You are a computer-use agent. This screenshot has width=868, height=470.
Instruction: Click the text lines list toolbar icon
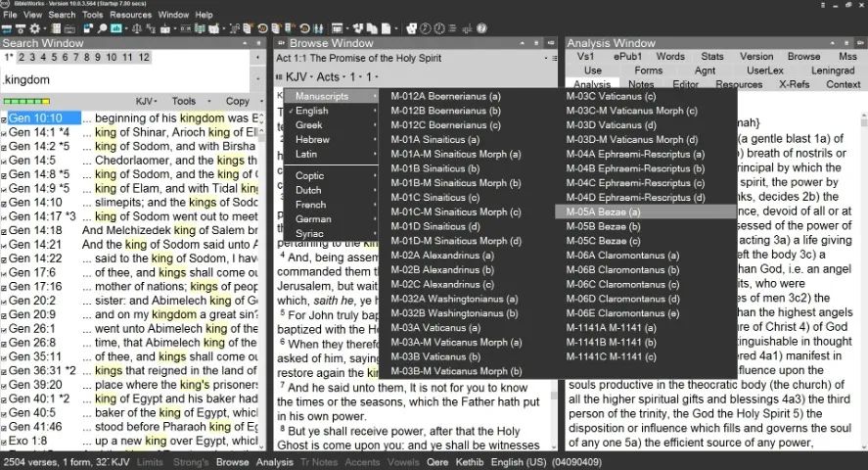tap(453, 28)
